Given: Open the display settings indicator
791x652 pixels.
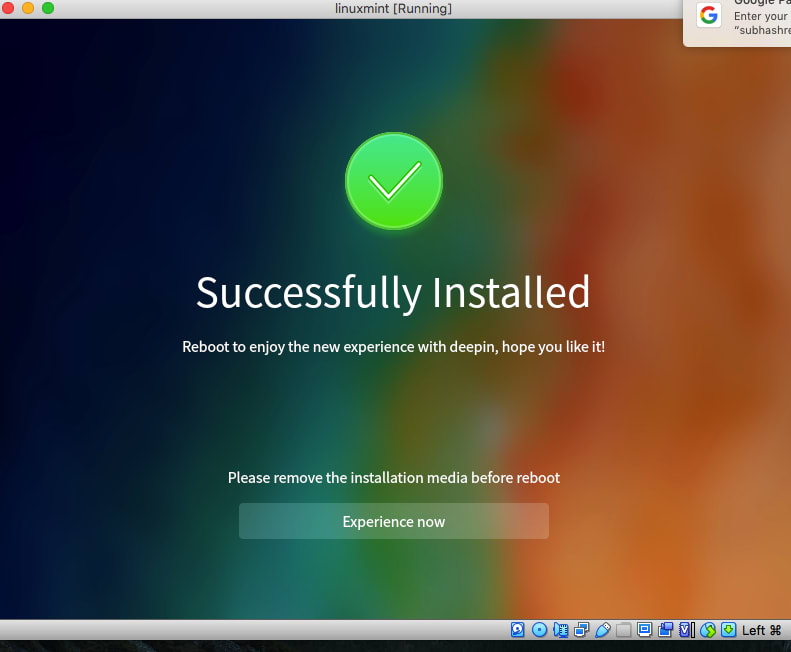Looking at the screenshot, I should 644,630.
